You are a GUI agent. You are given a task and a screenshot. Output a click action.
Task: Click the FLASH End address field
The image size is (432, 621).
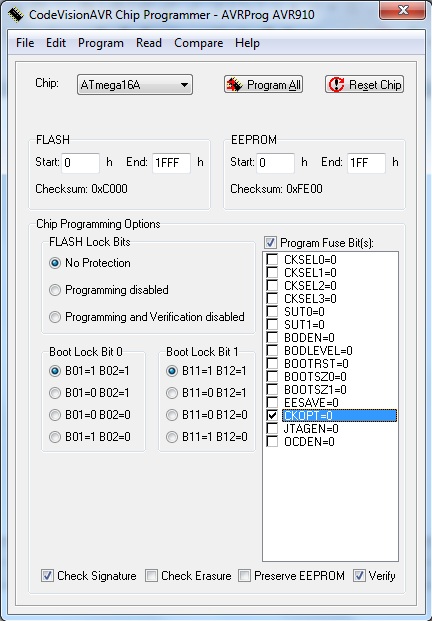click(171, 163)
